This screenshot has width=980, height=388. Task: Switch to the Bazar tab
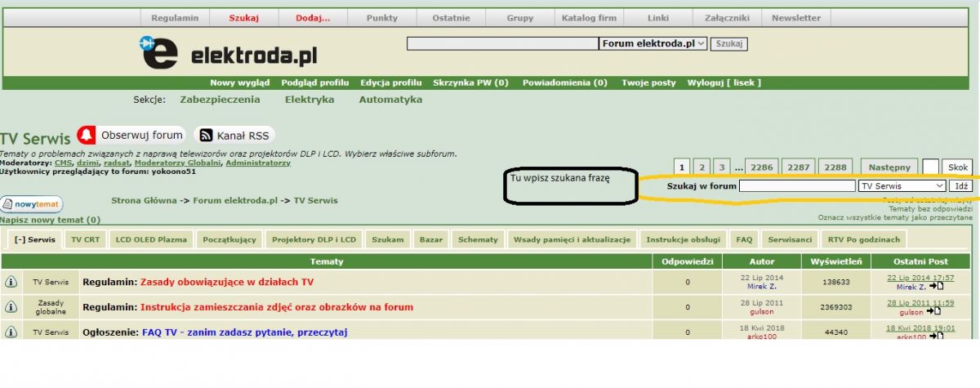coord(431,239)
